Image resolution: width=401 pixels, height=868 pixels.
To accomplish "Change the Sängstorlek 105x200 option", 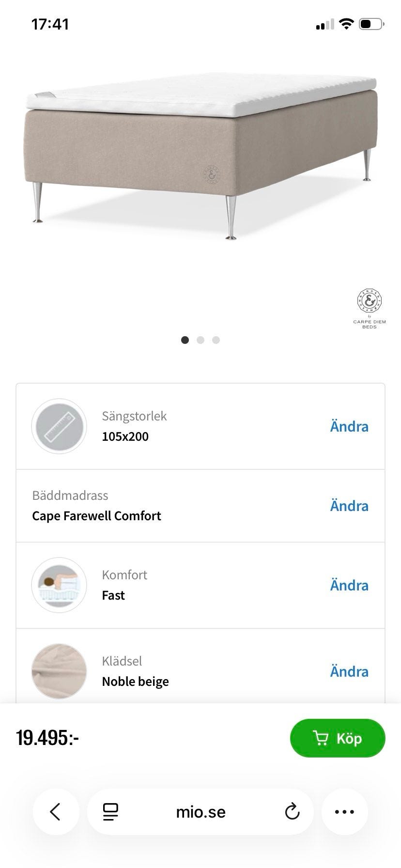I will pos(349,427).
